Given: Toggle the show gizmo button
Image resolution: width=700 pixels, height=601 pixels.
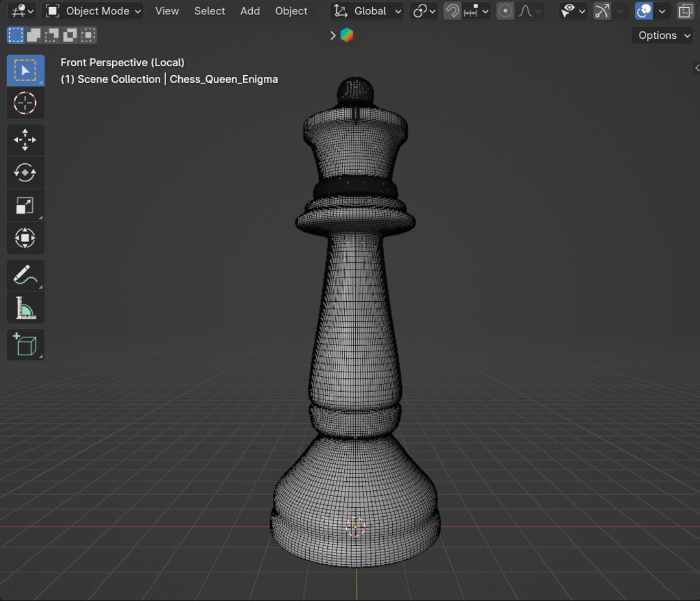Looking at the screenshot, I should (x=602, y=11).
